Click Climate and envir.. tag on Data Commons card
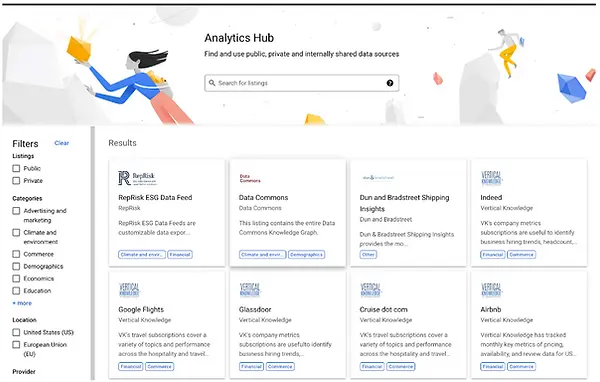This screenshot has width=600, height=382. tap(262, 255)
